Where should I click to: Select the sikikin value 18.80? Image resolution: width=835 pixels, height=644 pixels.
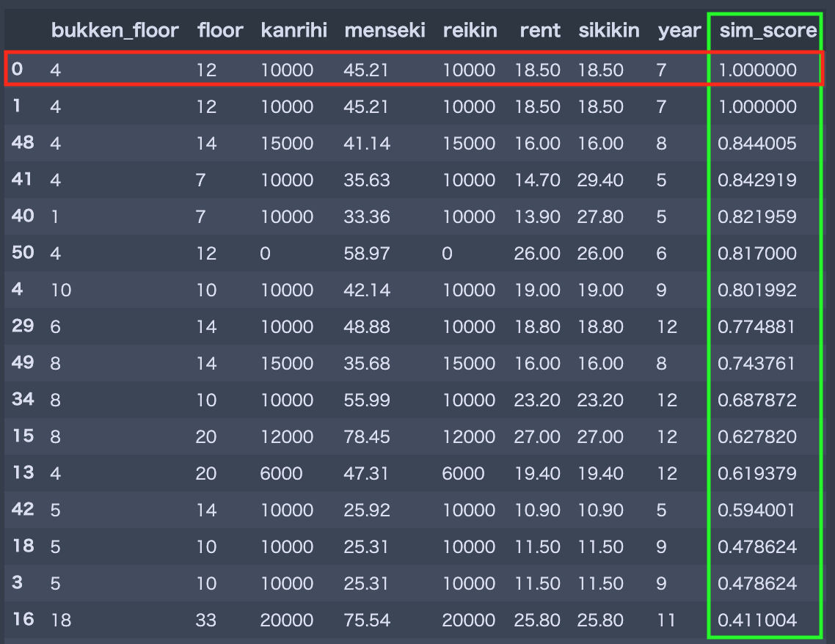coord(600,326)
